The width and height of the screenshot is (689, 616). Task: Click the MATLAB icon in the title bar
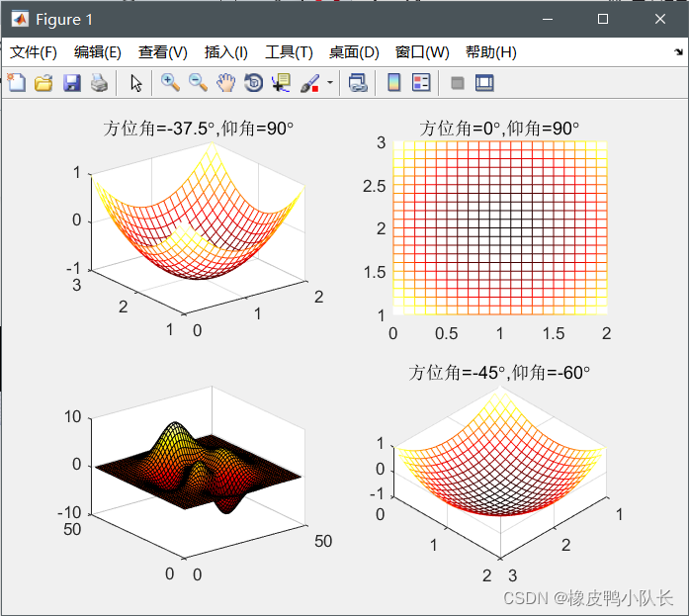[20, 19]
